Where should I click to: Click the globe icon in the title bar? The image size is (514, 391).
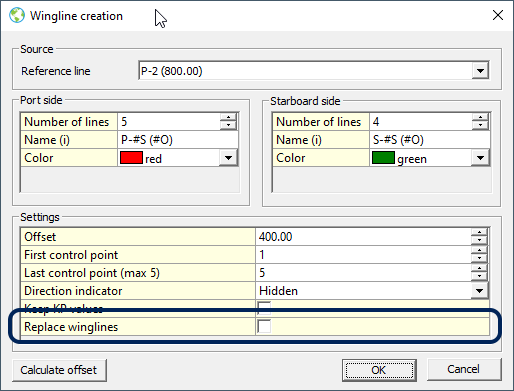point(17,15)
